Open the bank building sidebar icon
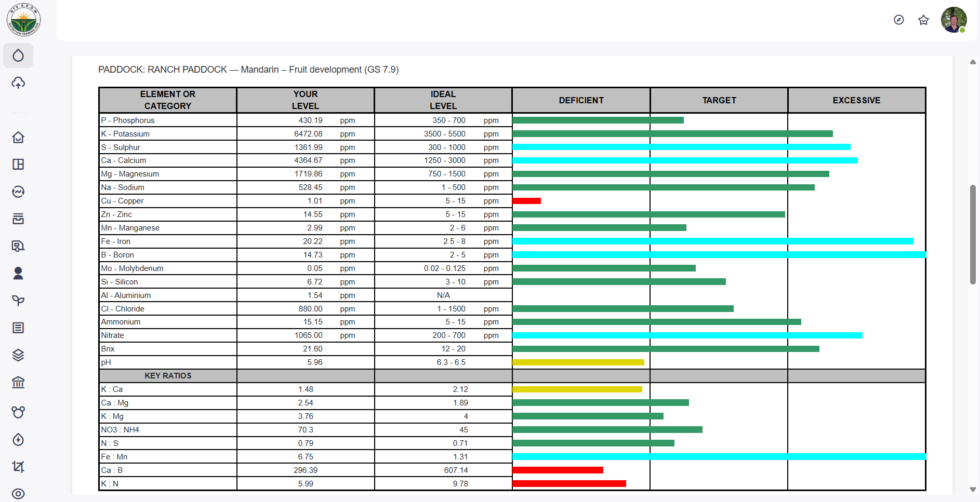Screen dimensions: 980x502 18,383
